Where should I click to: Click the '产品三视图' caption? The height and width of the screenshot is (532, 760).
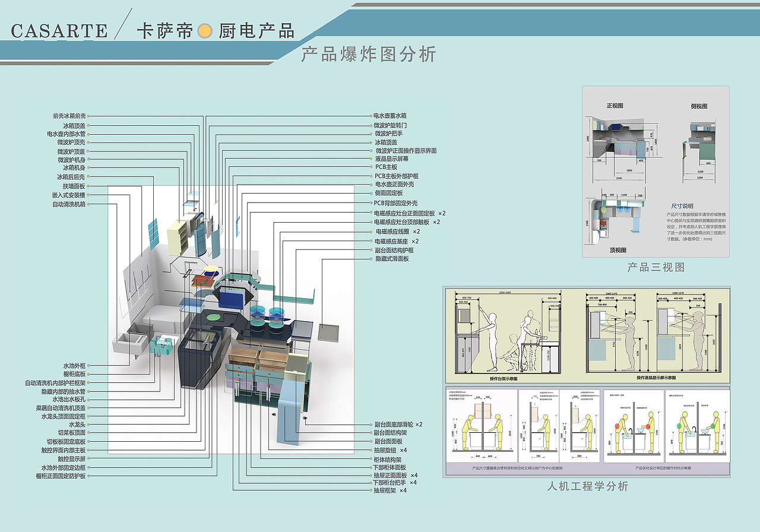[656, 268]
